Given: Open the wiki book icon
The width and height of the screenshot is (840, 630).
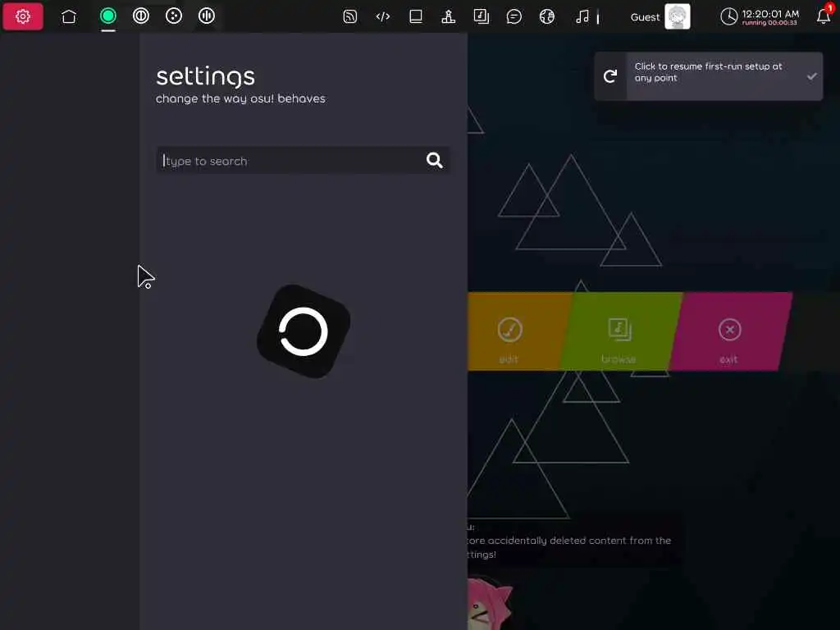Looking at the screenshot, I should [416, 16].
